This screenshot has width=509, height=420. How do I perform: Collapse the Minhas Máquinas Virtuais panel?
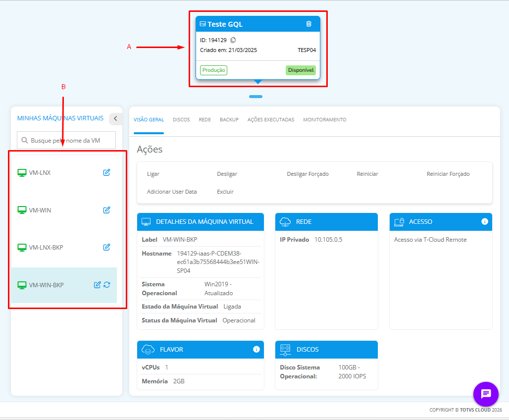pyautogui.click(x=115, y=118)
